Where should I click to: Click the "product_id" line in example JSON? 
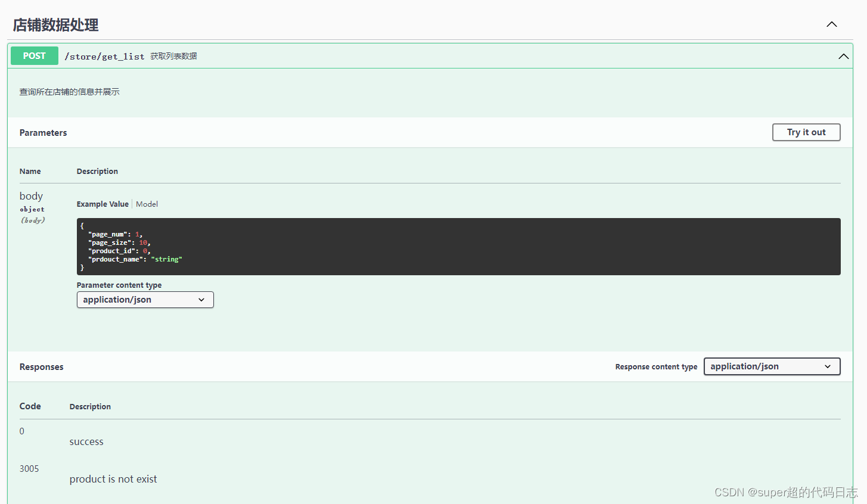[119, 251]
